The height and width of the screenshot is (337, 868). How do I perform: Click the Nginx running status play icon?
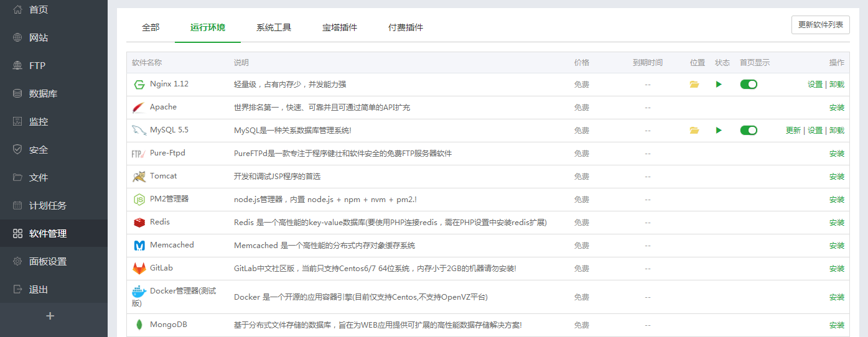(x=719, y=85)
